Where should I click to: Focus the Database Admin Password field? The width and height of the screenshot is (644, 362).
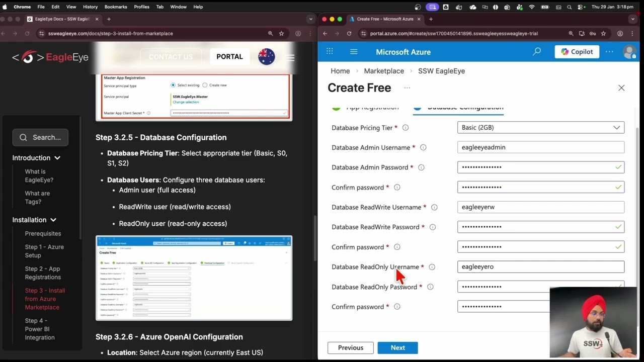click(x=541, y=167)
